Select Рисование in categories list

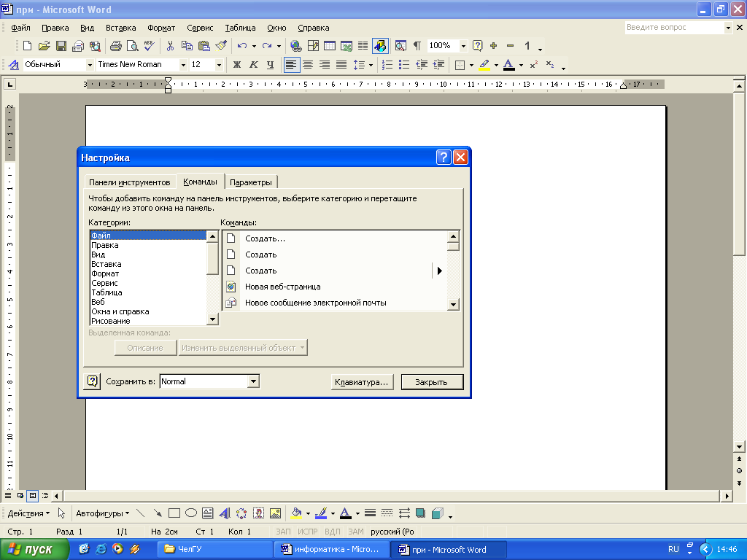148,321
